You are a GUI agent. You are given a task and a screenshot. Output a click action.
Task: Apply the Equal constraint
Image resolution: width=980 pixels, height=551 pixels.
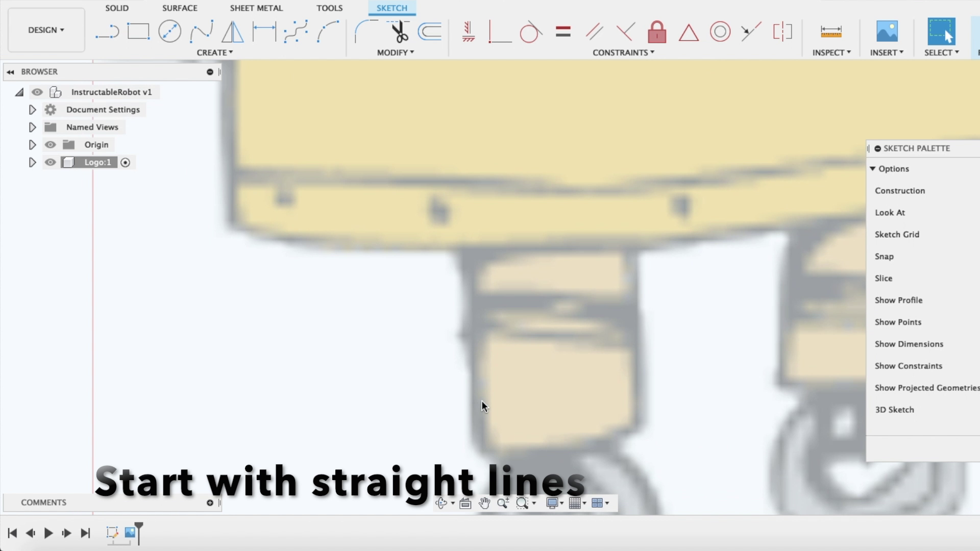(x=563, y=32)
